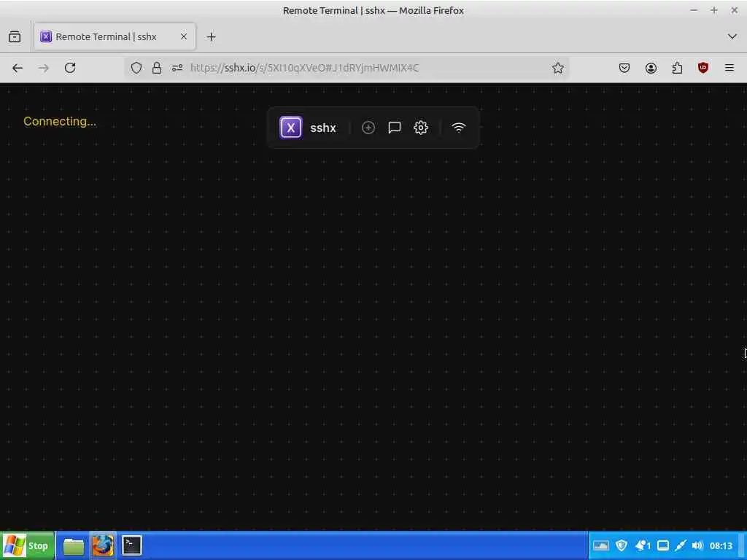Open the tray display icon

[x=662, y=545]
